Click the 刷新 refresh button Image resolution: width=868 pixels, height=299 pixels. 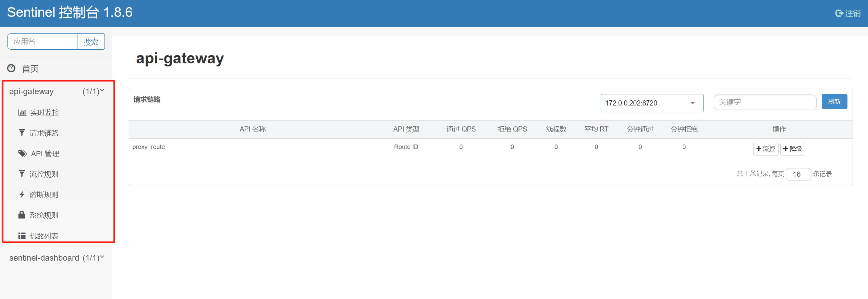pyautogui.click(x=834, y=102)
